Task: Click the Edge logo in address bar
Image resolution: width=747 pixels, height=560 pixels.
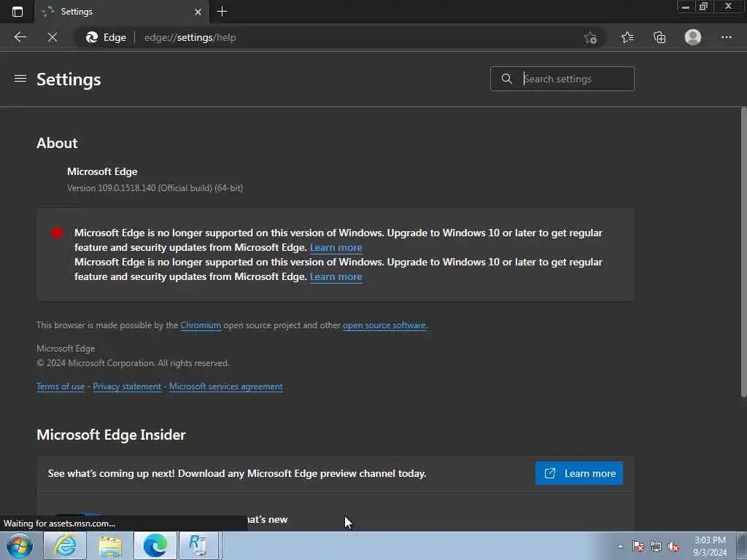Action: click(x=91, y=37)
